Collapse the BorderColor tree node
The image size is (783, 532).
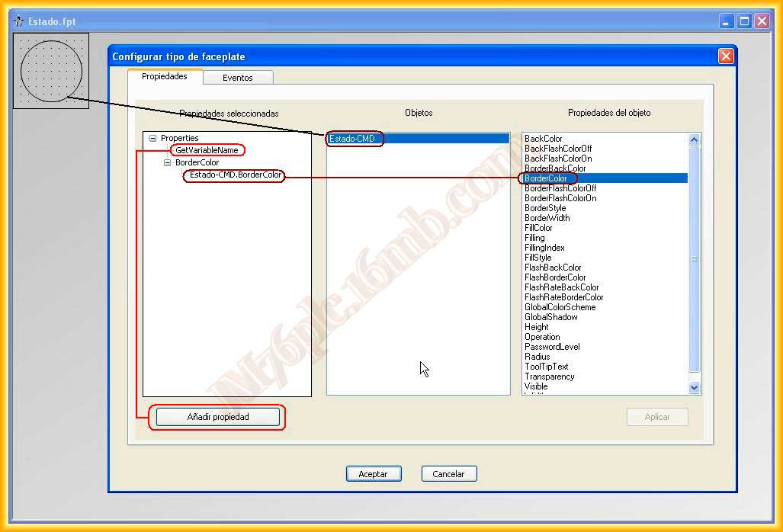tap(167, 163)
